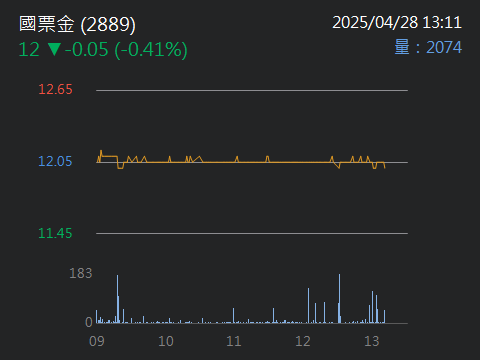Click the -0.05 (-0.41%) change text

coord(126,50)
